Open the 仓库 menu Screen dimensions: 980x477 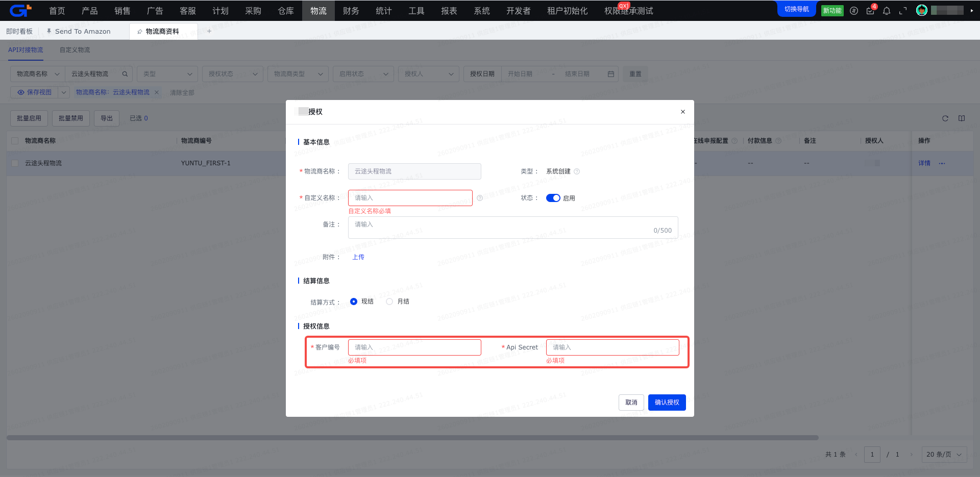286,11
